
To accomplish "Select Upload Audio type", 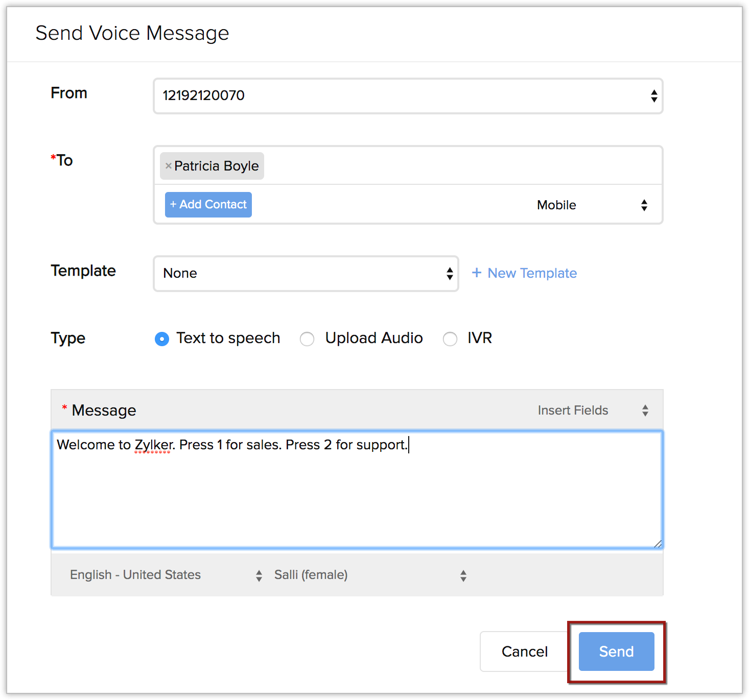I will [x=307, y=339].
